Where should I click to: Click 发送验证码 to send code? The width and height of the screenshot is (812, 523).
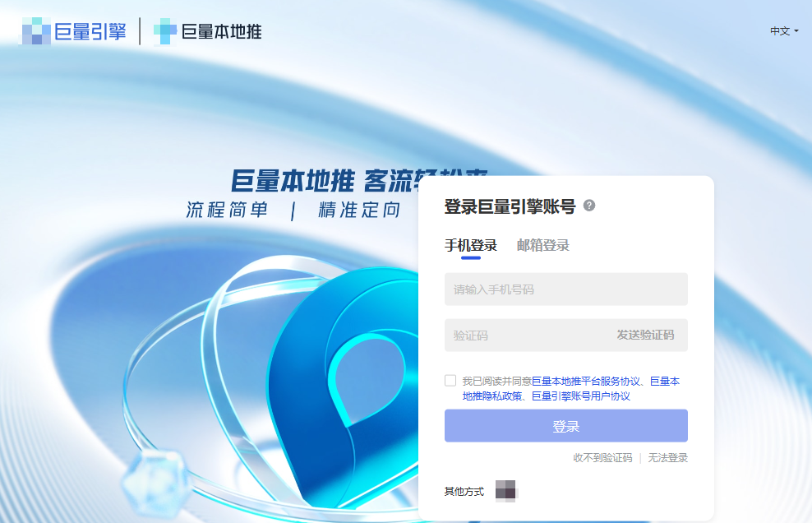(645, 335)
